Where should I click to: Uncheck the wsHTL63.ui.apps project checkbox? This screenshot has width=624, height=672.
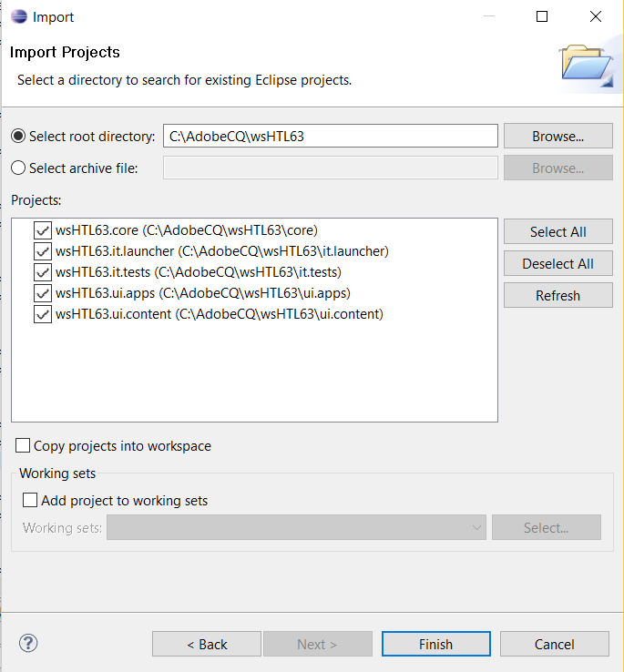pos(43,293)
